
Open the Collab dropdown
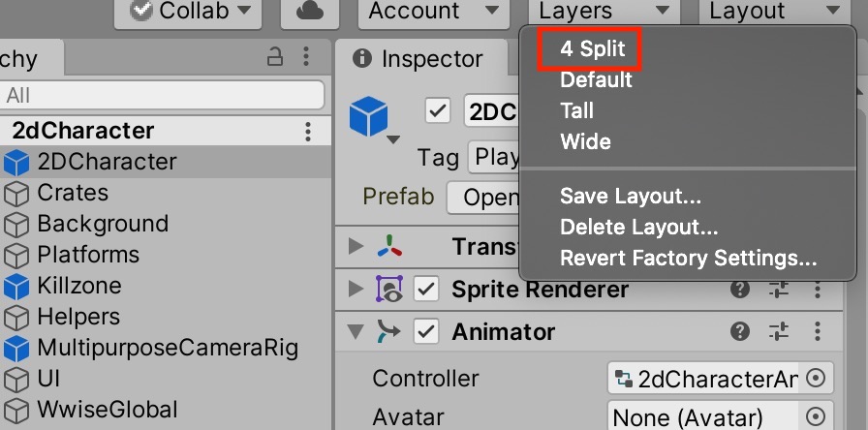pos(188,11)
